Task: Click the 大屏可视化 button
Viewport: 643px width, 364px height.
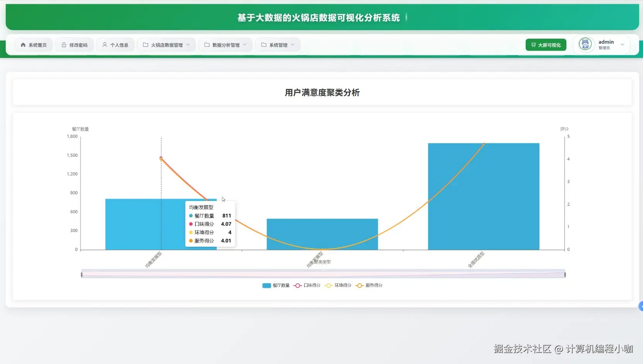Action: click(x=546, y=45)
